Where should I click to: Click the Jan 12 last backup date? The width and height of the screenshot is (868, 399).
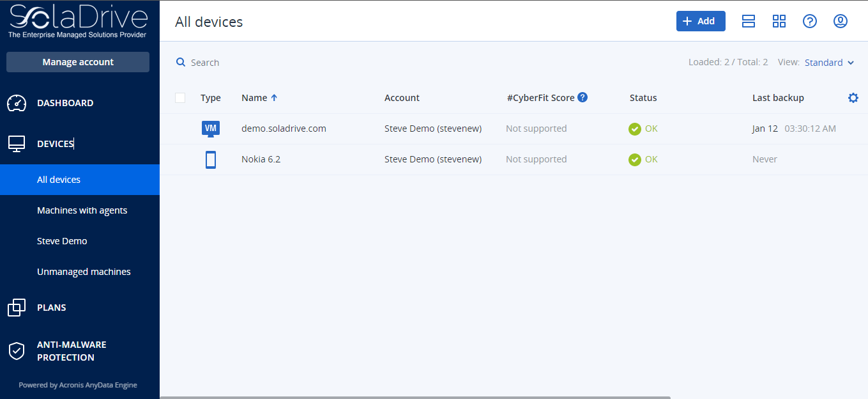pos(765,129)
